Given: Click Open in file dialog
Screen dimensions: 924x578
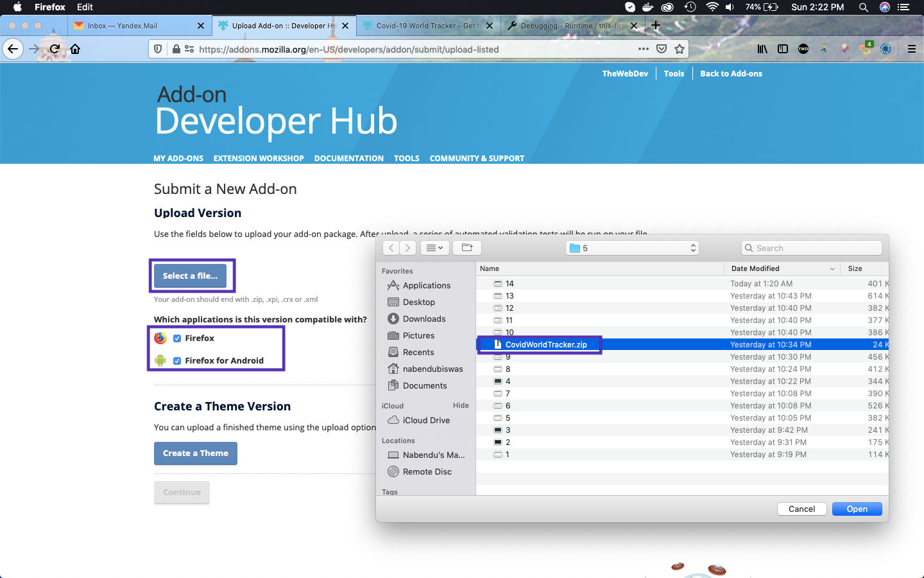Looking at the screenshot, I should click(857, 509).
